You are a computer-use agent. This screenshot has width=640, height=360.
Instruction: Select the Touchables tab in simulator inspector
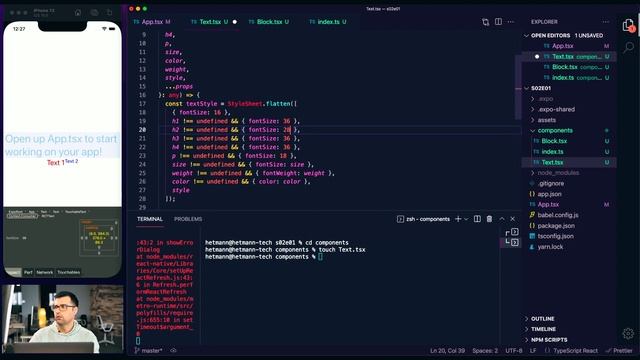tap(69, 272)
